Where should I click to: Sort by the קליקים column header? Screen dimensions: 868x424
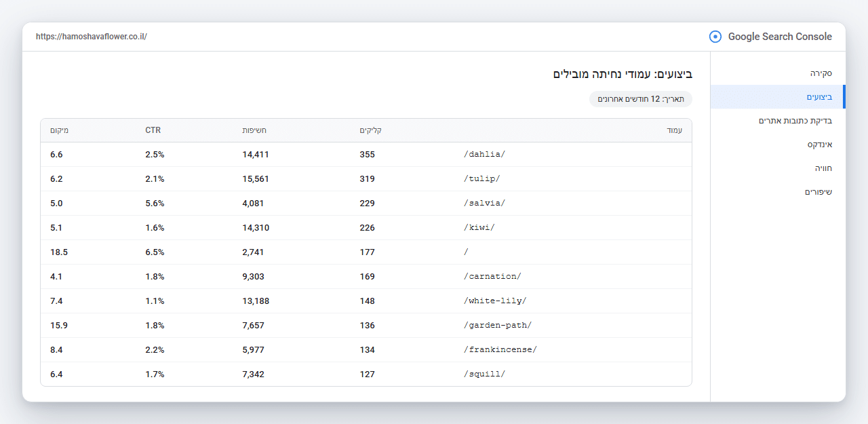pos(370,130)
